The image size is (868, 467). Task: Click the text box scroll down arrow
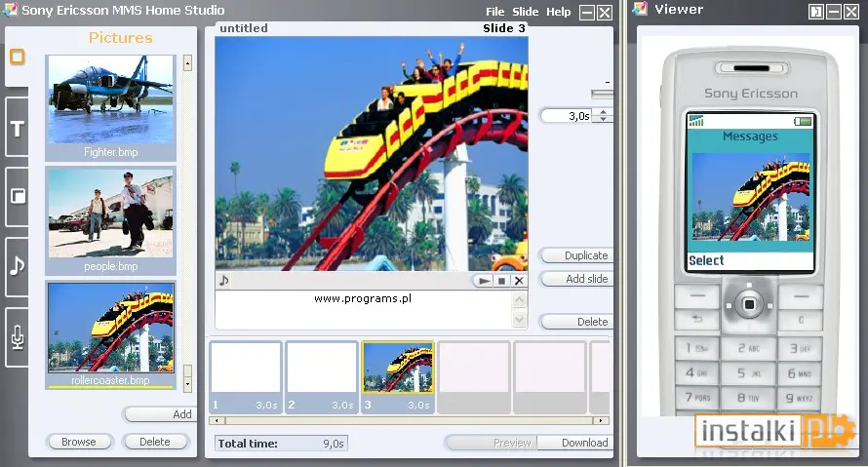click(519, 319)
